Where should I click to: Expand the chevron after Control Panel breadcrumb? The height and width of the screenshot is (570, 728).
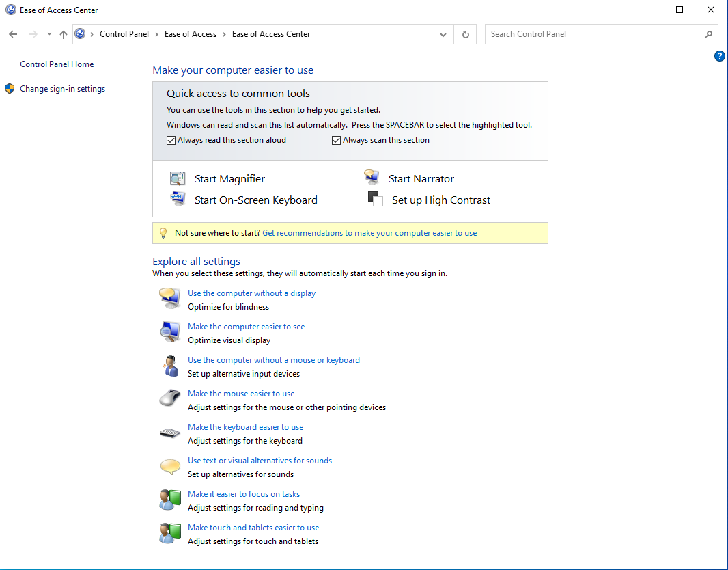pyautogui.click(x=156, y=34)
